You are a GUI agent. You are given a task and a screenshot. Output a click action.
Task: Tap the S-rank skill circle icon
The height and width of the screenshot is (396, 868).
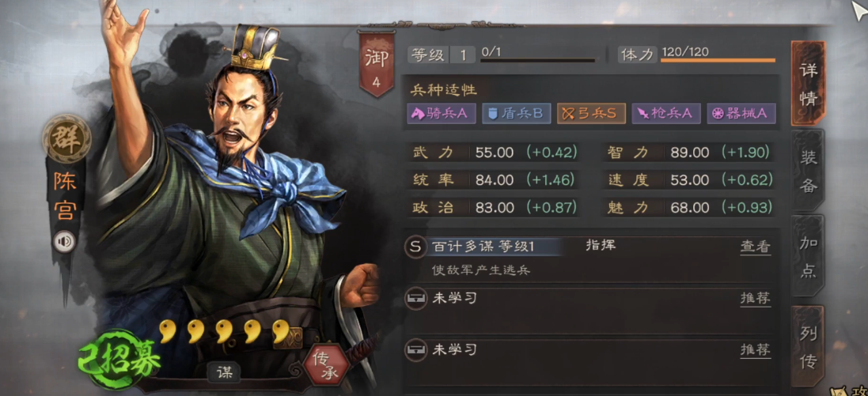click(x=415, y=247)
